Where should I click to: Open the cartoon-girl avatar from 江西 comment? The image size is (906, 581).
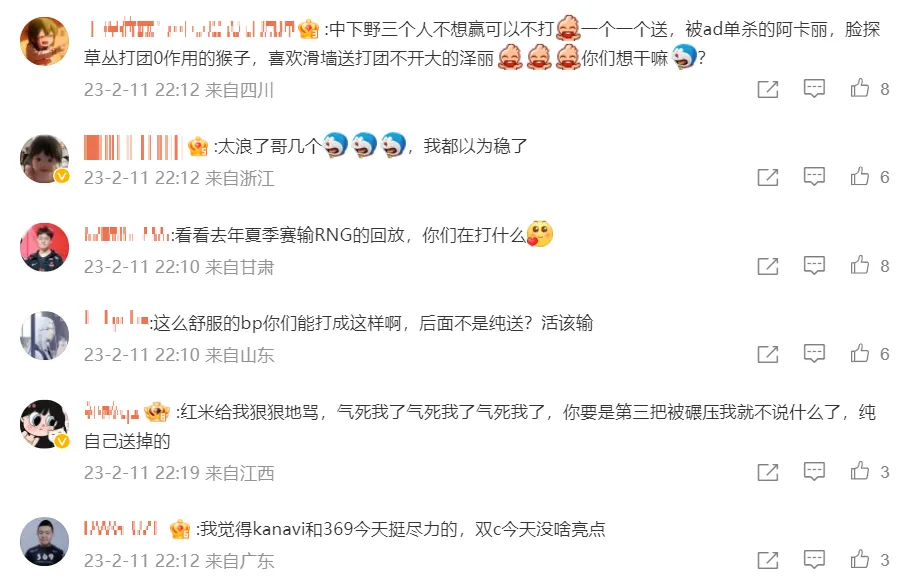pos(44,424)
